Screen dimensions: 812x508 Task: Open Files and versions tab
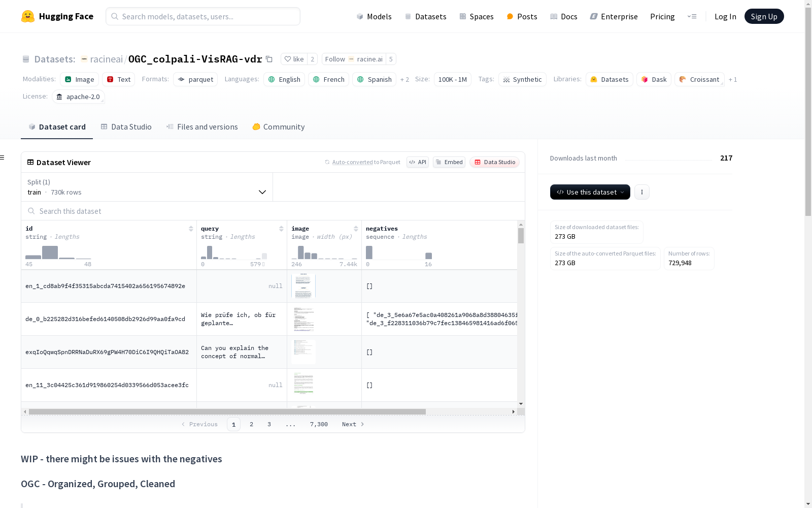point(202,127)
